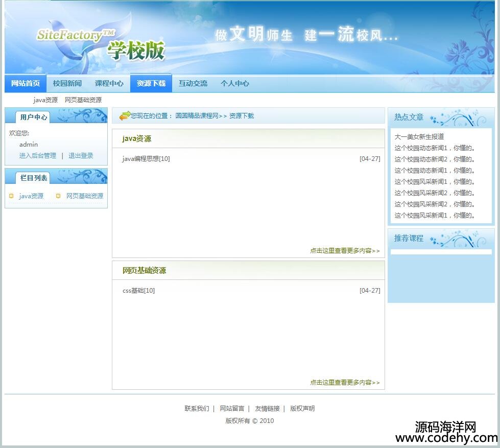This screenshot has height=448, width=500.
Task: Open 互动交流 navigation item
Action: (193, 83)
